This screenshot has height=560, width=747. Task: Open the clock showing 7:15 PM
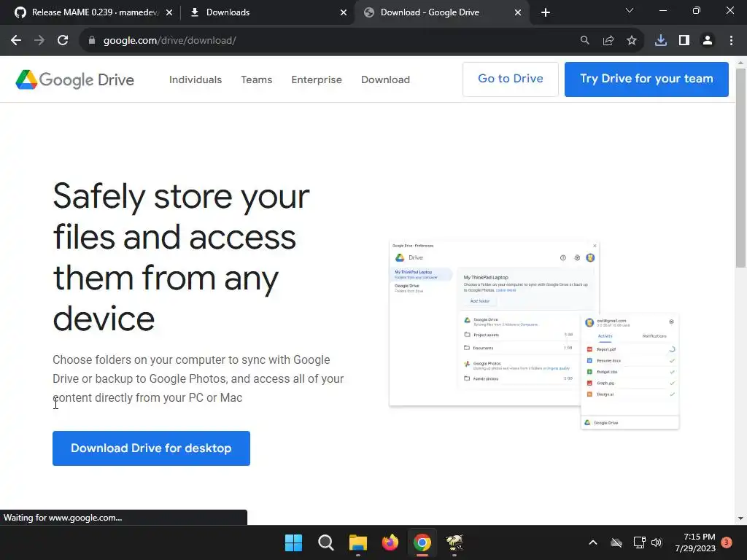[x=694, y=542]
